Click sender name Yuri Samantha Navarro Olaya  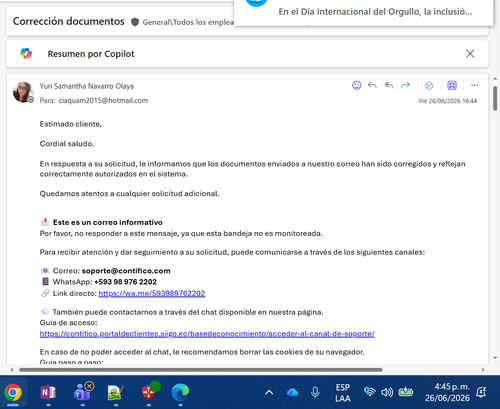[x=87, y=86]
